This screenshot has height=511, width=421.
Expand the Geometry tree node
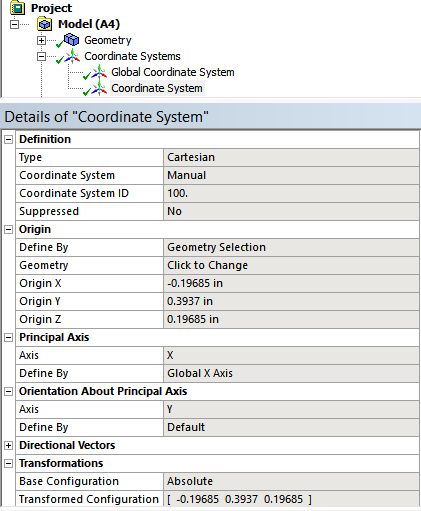click(x=41, y=40)
